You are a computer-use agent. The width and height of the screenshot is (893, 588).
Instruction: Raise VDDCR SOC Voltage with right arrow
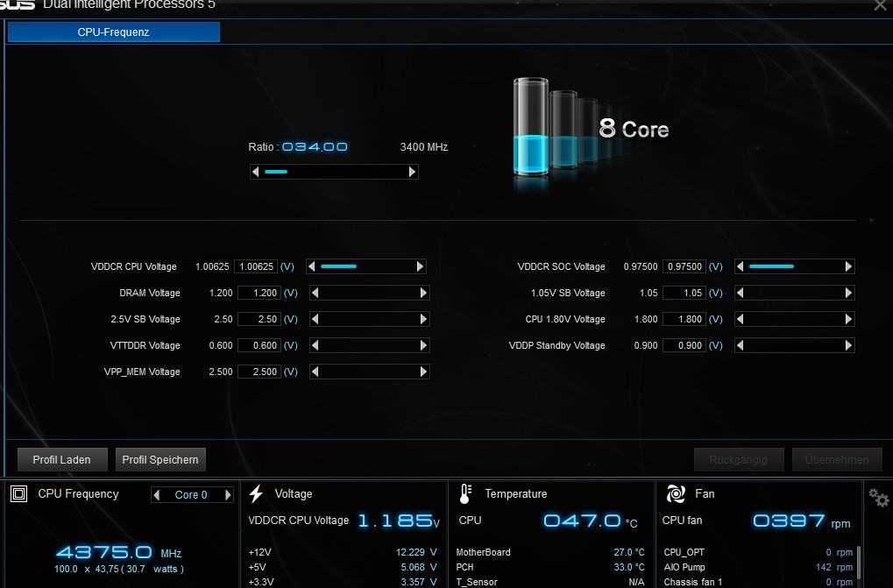848,266
